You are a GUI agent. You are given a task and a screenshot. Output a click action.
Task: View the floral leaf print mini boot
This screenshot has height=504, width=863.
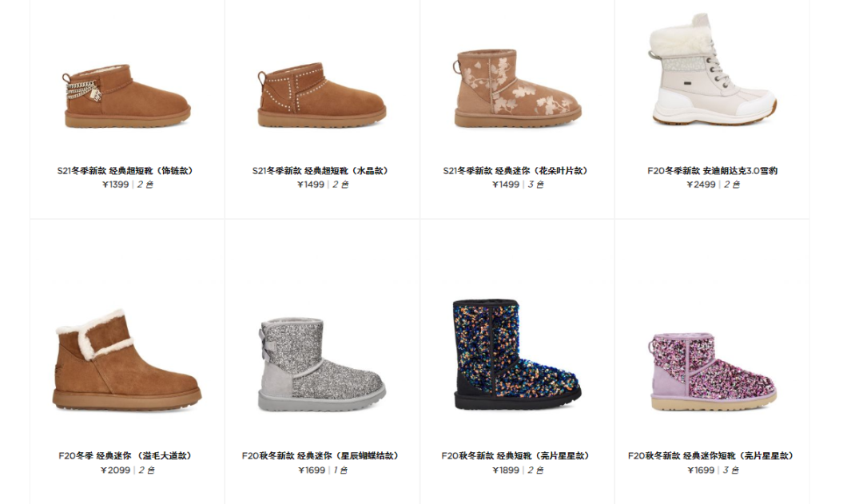(x=517, y=89)
